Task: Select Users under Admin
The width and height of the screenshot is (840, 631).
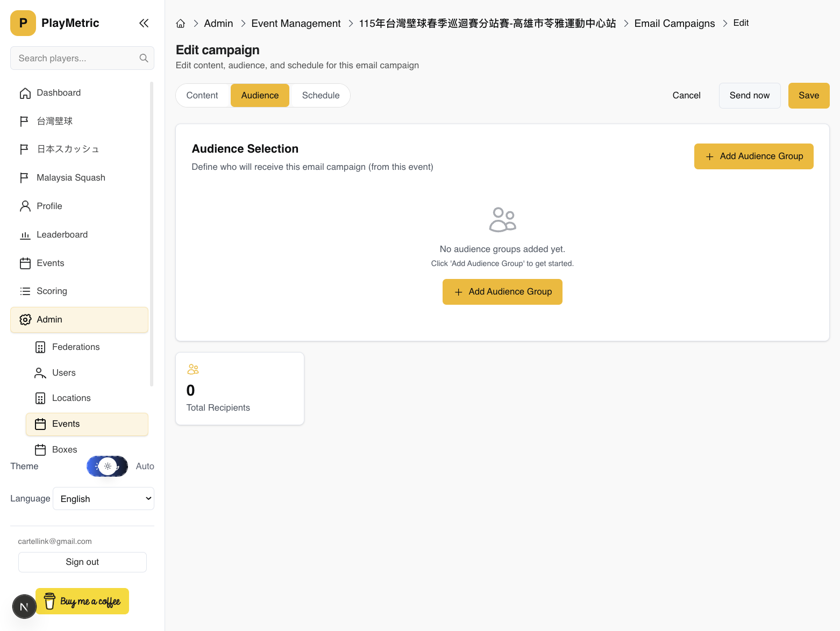Action: pyautogui.click(x=87, y=373)
